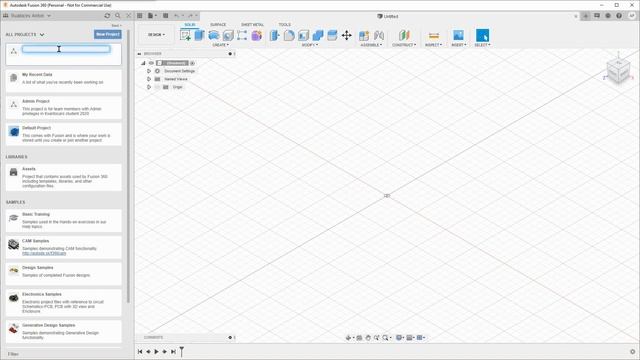Select the Extrude tool

coord(199,36)
